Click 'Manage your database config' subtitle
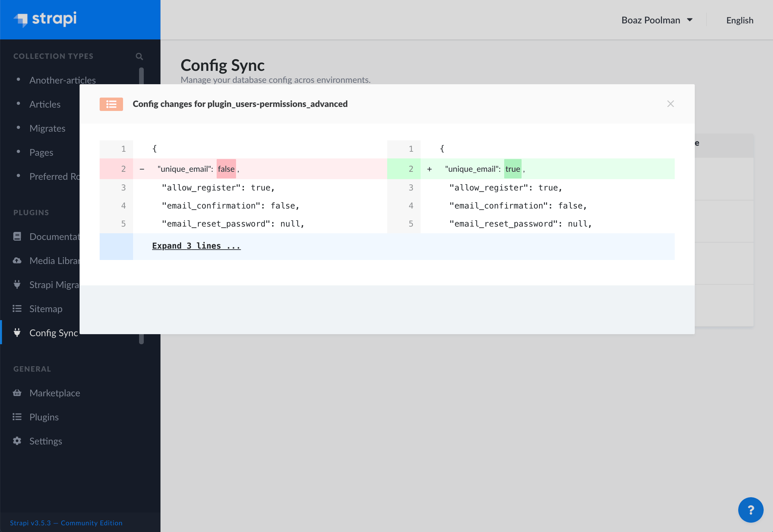This screenshot has height=532, width=773. tap(275, 80)
